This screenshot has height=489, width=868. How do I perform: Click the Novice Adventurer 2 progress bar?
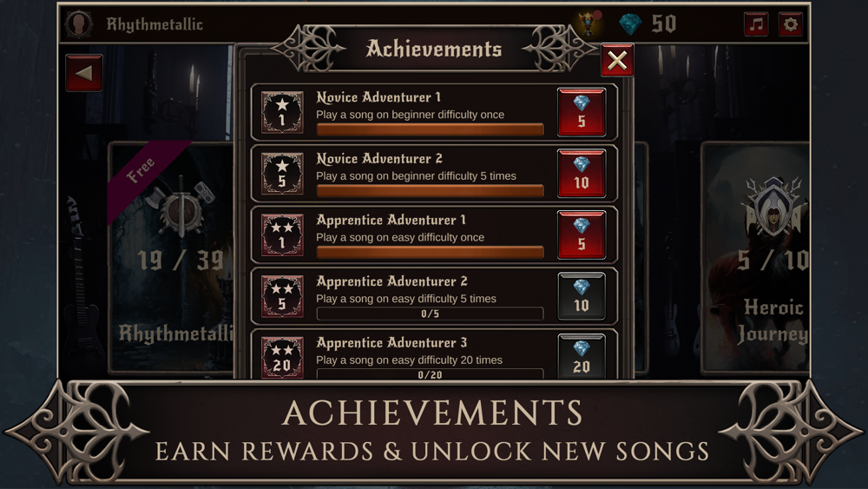coord(431,191)
